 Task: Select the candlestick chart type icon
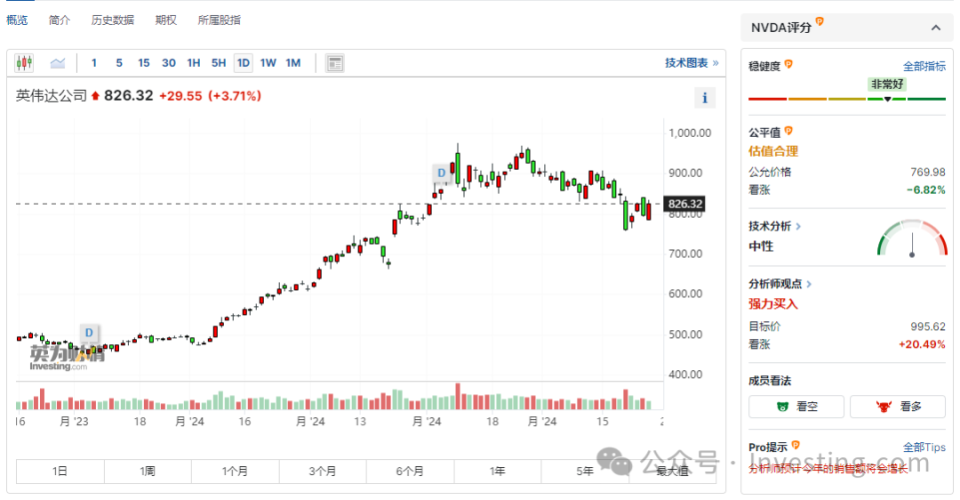point(24,63)
